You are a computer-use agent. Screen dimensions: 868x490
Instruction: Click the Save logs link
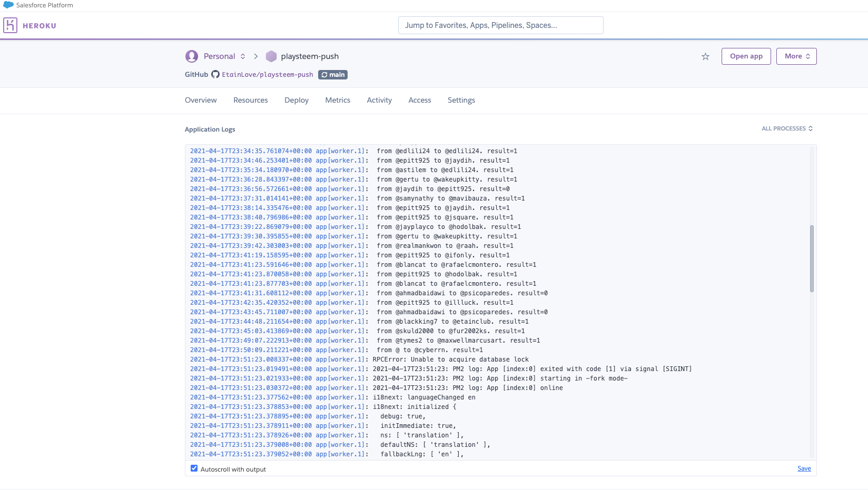(804, 468)
